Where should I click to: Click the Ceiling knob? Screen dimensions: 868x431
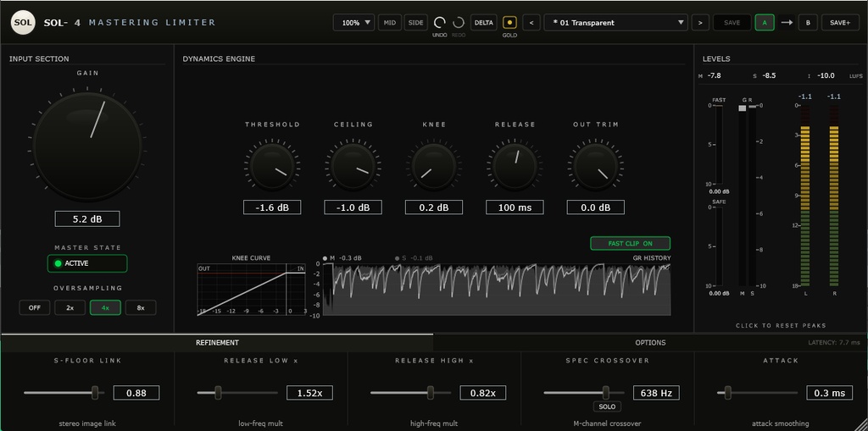[x=353, y=167]
